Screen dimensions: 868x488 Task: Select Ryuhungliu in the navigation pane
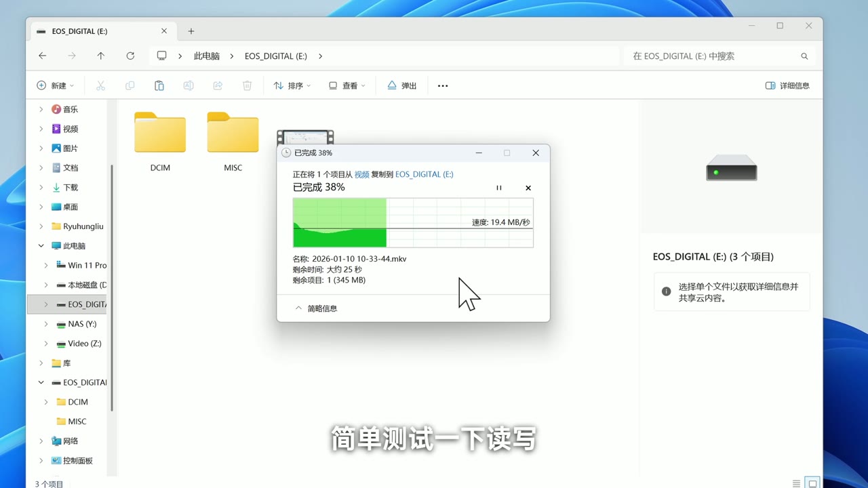83,226
